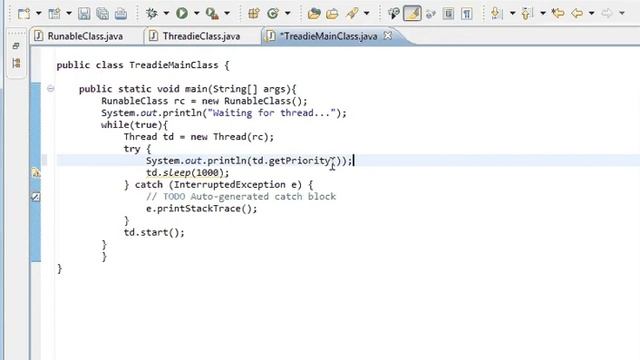
Task: Create a new Java package icon
Action: pos(253,13)
